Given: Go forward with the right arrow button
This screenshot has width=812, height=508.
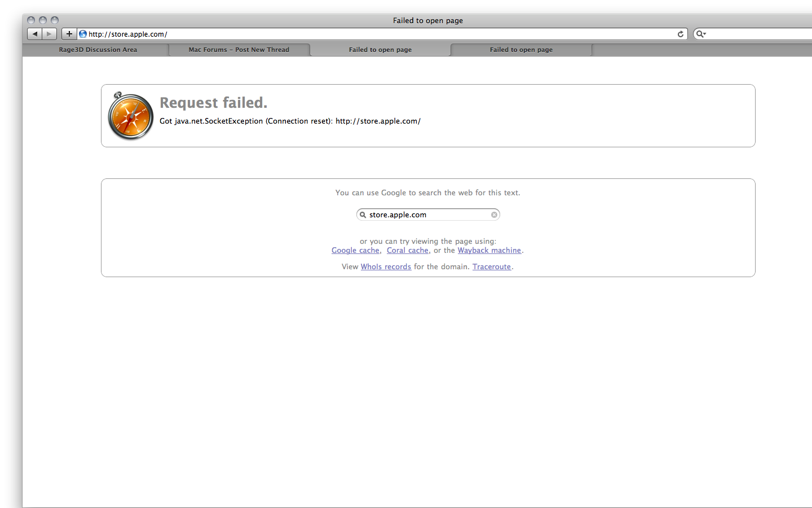Looking at the screenshot, I should click(50, 34).
